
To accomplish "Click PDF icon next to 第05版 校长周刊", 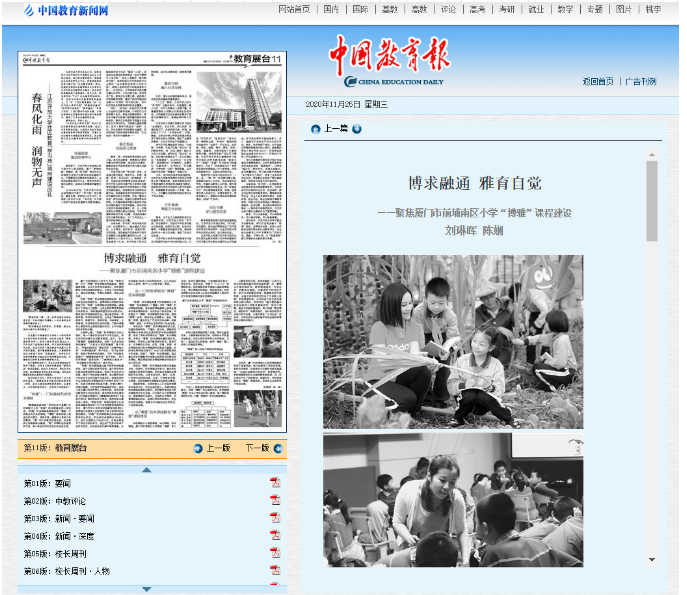I will (274, 552).
